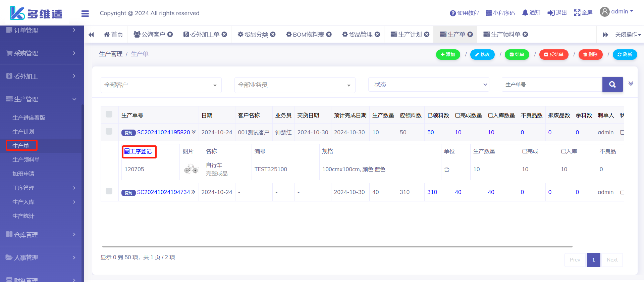Click the green 添加 button
The width and height of the screenshot is (644, 282).
[x=448, y=54]
